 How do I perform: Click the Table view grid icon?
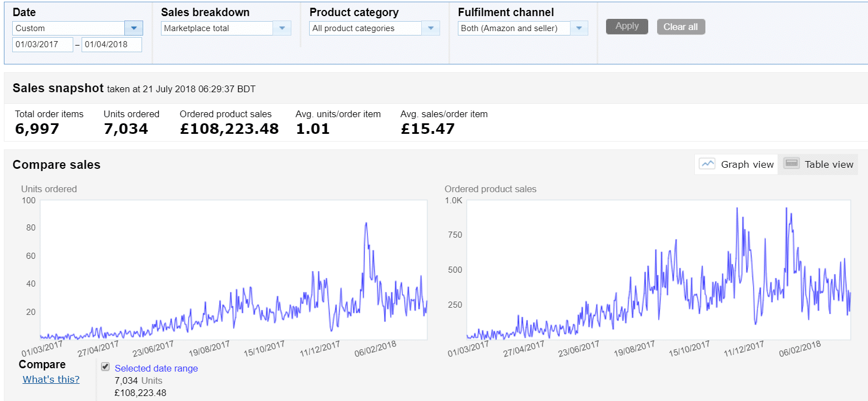click(x=791, y=163)
